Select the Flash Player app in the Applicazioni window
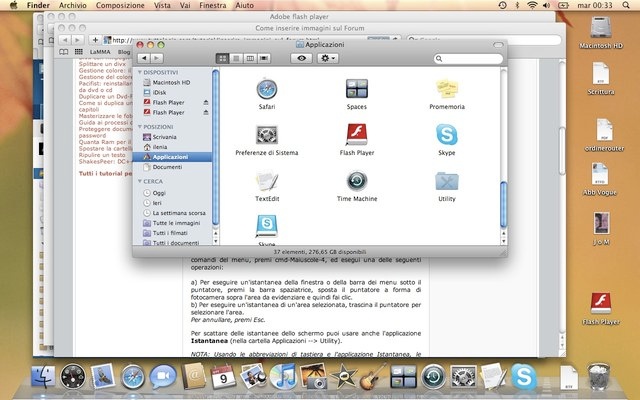640x400 pixels. point(357,135)
